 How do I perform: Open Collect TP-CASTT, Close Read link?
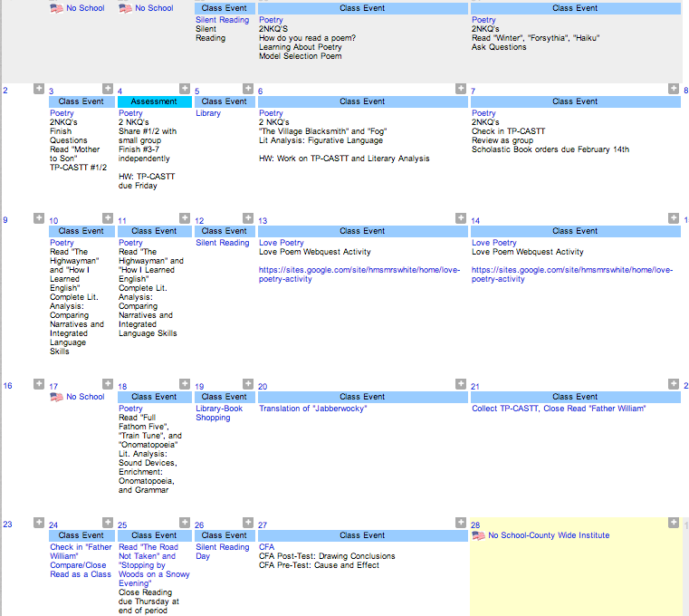click(559, 409)
